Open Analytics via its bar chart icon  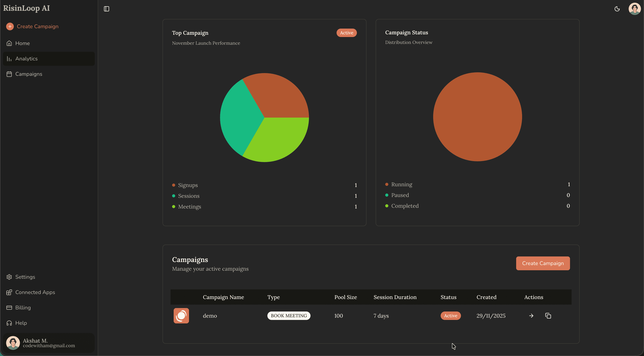click(9, 59)
